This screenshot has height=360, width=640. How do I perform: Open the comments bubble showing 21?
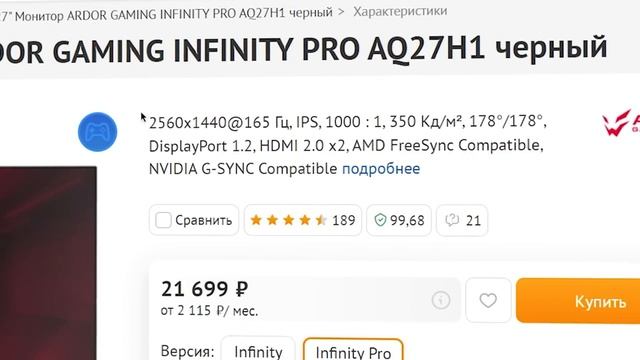pyautogui.click(x=462, y=220)
